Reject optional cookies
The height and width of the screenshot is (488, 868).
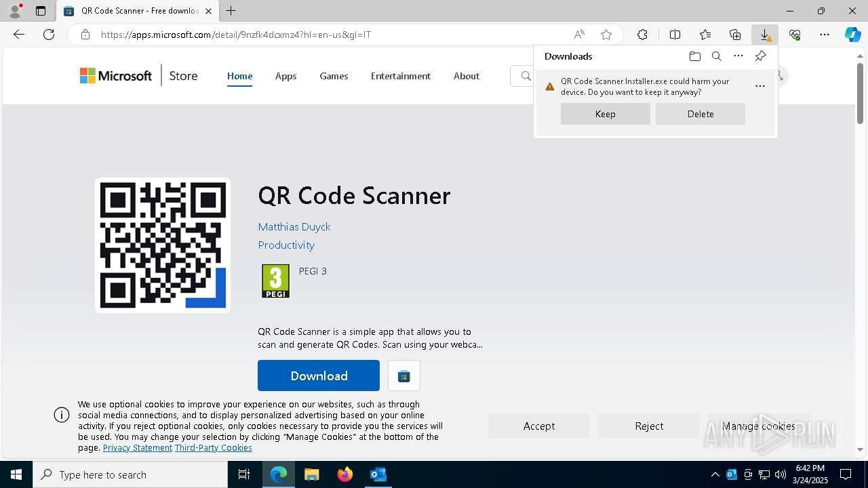point(649,426)
